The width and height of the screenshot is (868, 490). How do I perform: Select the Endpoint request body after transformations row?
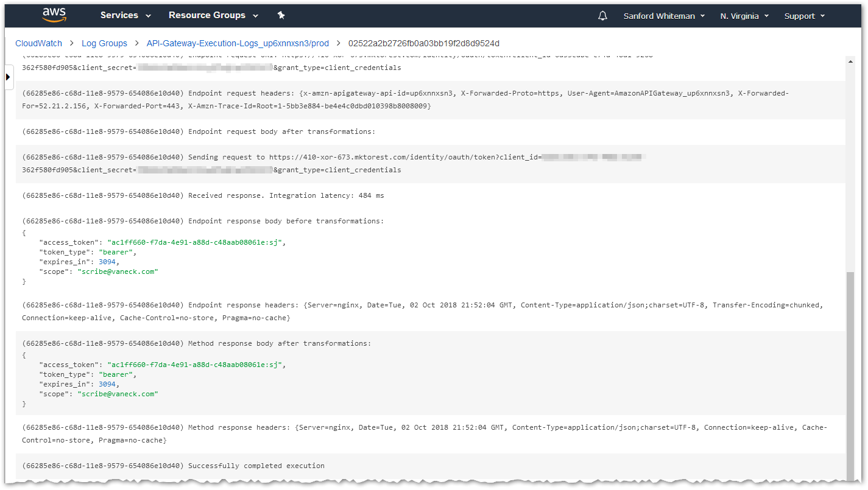431,131
